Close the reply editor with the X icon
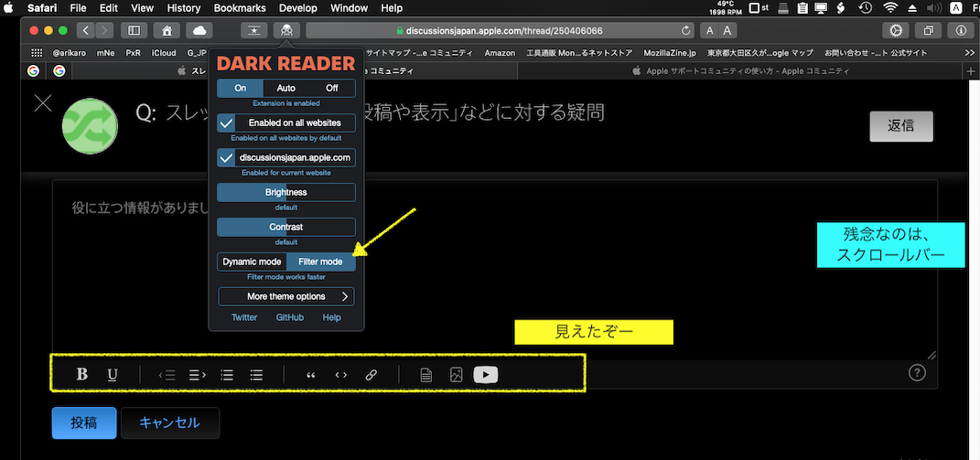This screenshot has height=460, width=980. click(42, 103)
